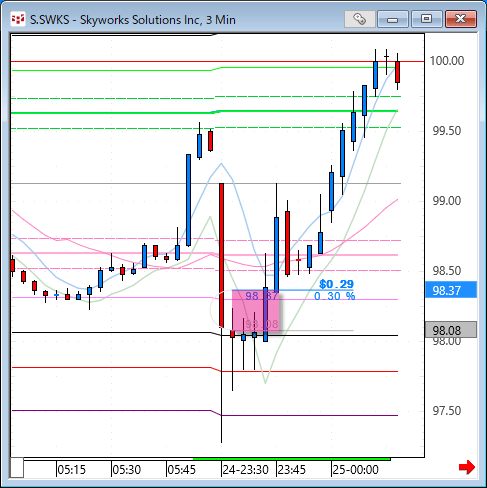Click the green session bar on time axis

[x=292, y=459]
